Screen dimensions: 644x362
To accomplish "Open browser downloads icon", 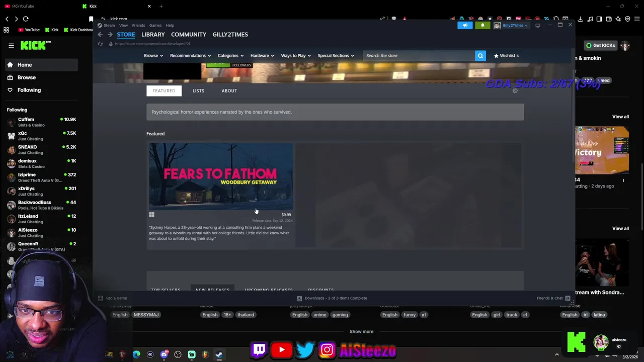I will [x=580, y=19].
